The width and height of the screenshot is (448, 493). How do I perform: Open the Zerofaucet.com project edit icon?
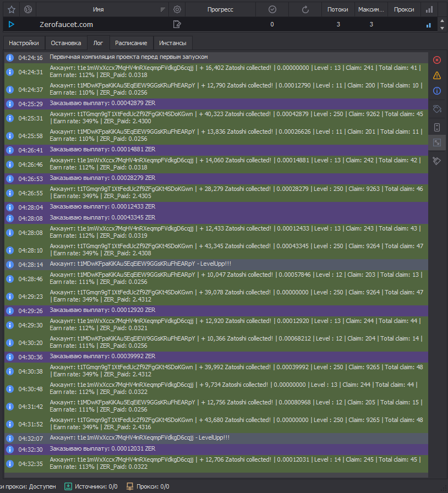(x=177, y=24)
